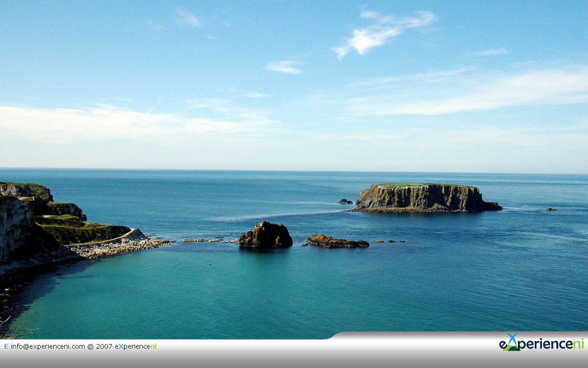
Task: Open the info@experienceni.com email link
Action: (48, 346)
